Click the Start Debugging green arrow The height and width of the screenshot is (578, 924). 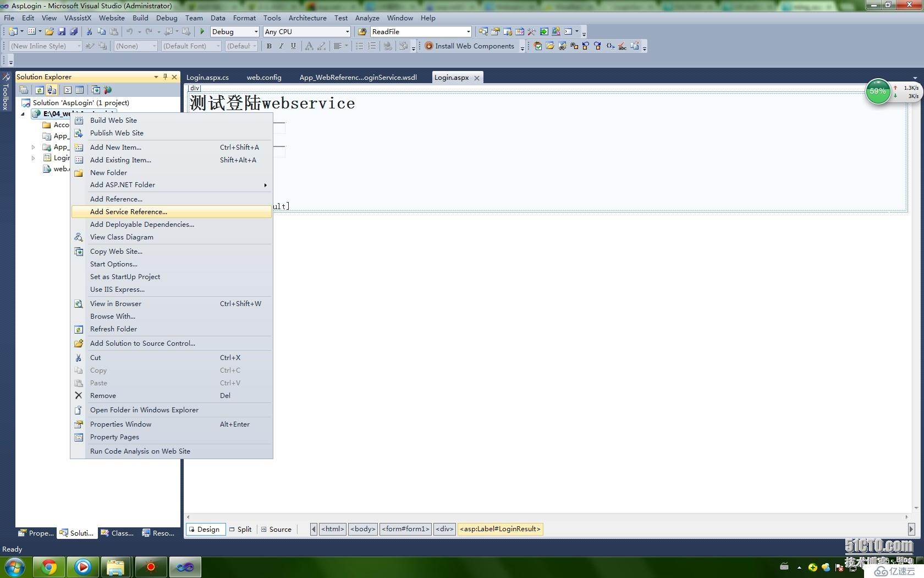[202, 31]
